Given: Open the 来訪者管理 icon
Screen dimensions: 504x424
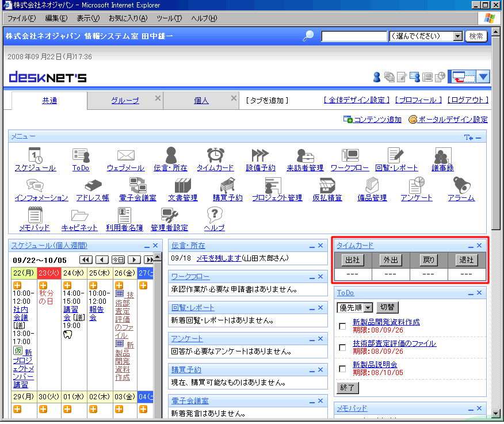Looking at the screenshot, I should (x=305, y=155).
